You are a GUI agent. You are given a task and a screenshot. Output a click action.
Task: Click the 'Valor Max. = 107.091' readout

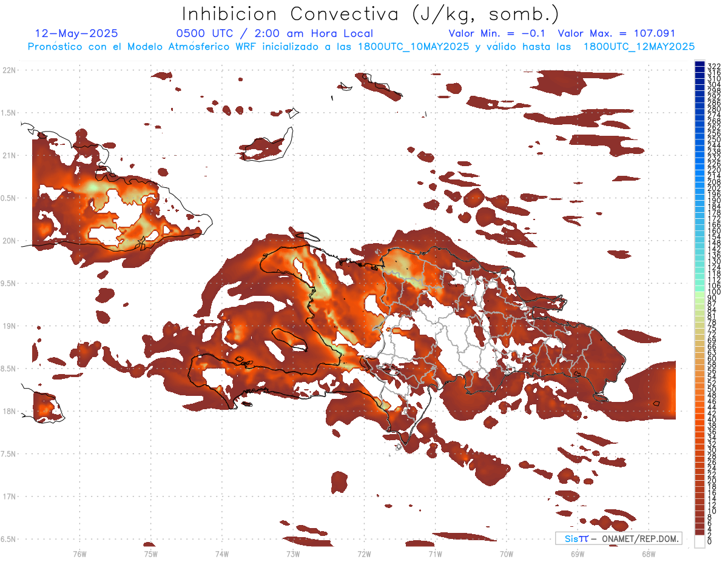(x=616, y=34)
